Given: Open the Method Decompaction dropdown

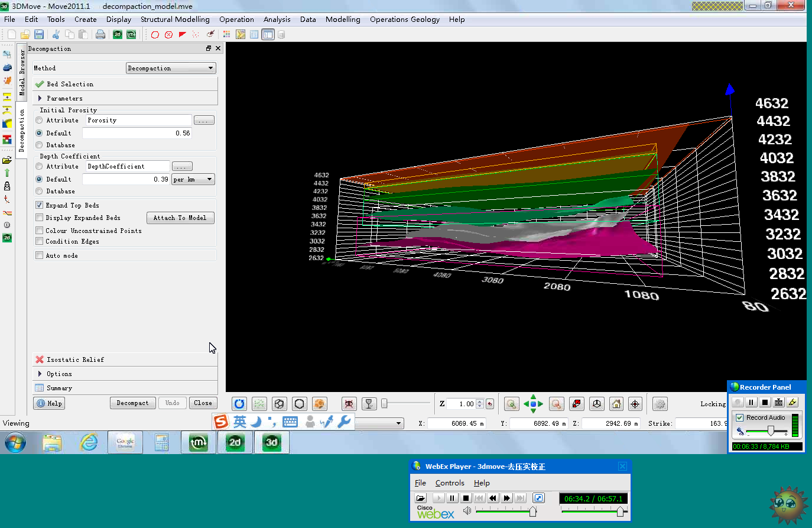Looking at the screenshot, I should [x=171, y=68].
